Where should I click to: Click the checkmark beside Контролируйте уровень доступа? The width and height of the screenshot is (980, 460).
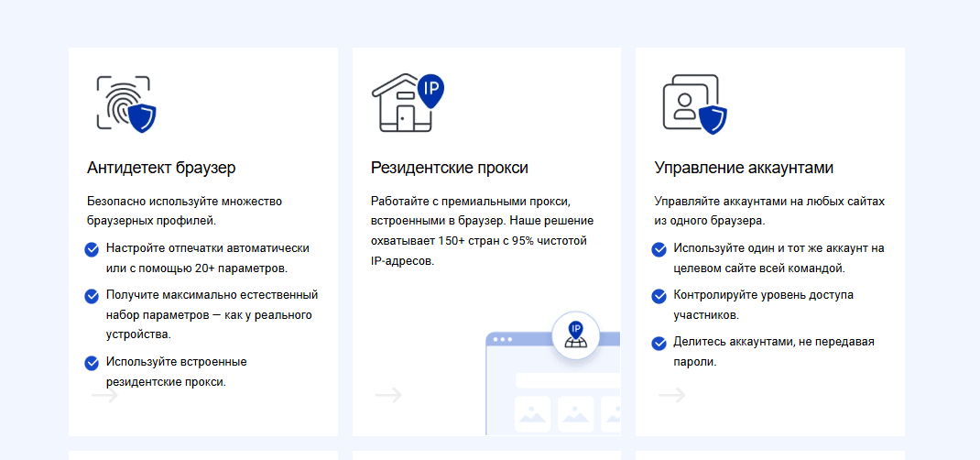tap(659, 296)
